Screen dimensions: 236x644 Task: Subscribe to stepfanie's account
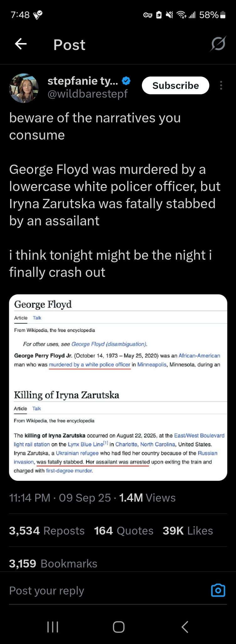[175, 86]
